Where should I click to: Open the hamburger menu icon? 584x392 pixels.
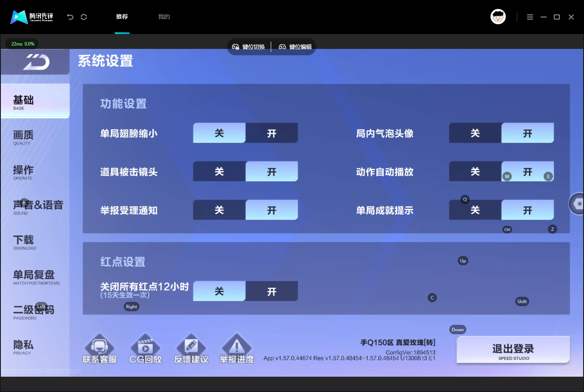(530, 17)
